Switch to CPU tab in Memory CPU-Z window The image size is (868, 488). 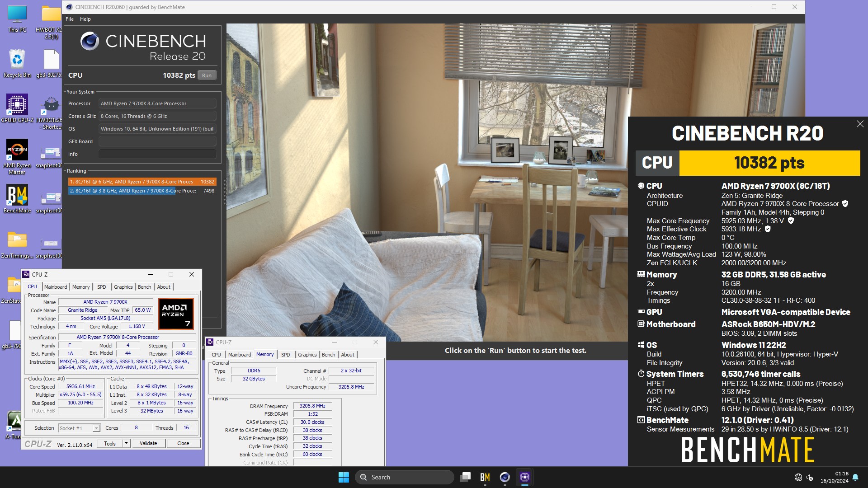pyautogui.click(x=216, y=355)
